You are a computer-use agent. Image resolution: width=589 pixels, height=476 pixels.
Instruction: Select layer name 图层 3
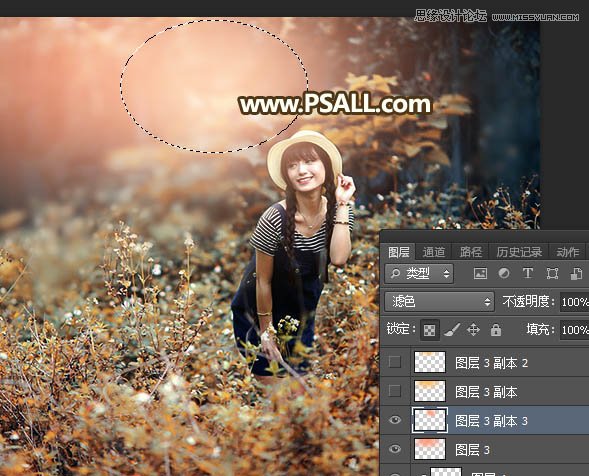click(x=473, y=450)
